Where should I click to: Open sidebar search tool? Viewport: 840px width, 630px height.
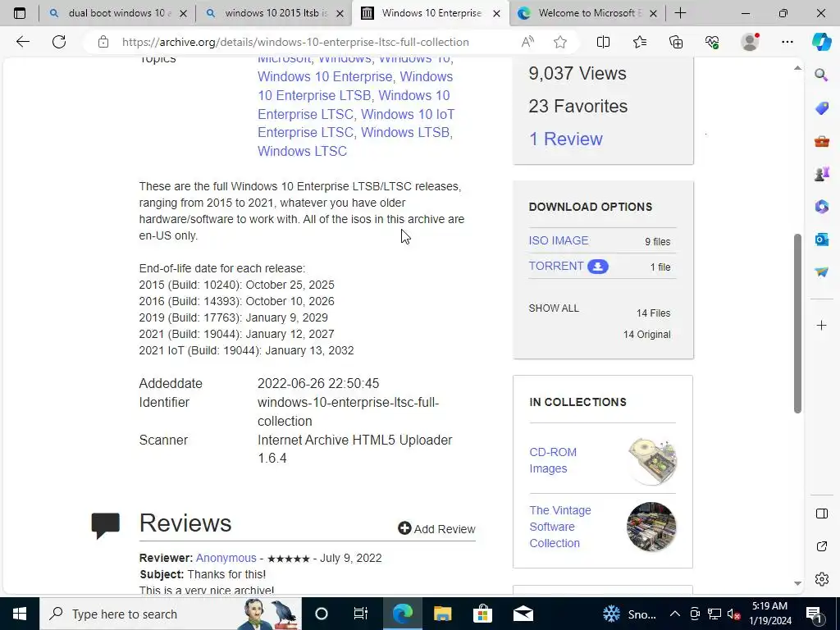click(x=822, y=75)
